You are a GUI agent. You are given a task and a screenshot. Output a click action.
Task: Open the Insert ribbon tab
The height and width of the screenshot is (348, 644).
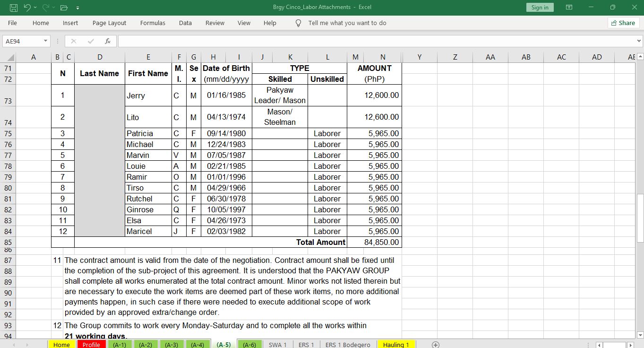tap(70, 23)
